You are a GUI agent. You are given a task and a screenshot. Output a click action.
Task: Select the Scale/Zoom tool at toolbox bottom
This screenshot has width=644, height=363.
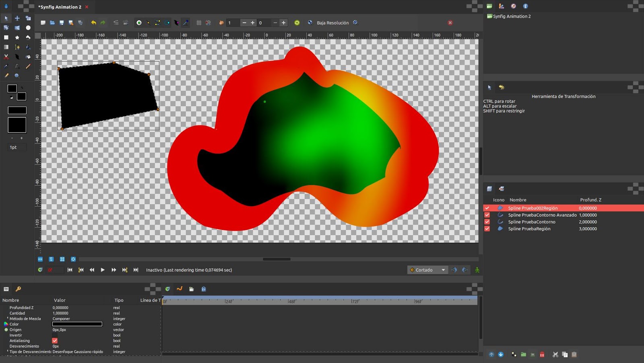pyautogui.click(x=17, y=76)
